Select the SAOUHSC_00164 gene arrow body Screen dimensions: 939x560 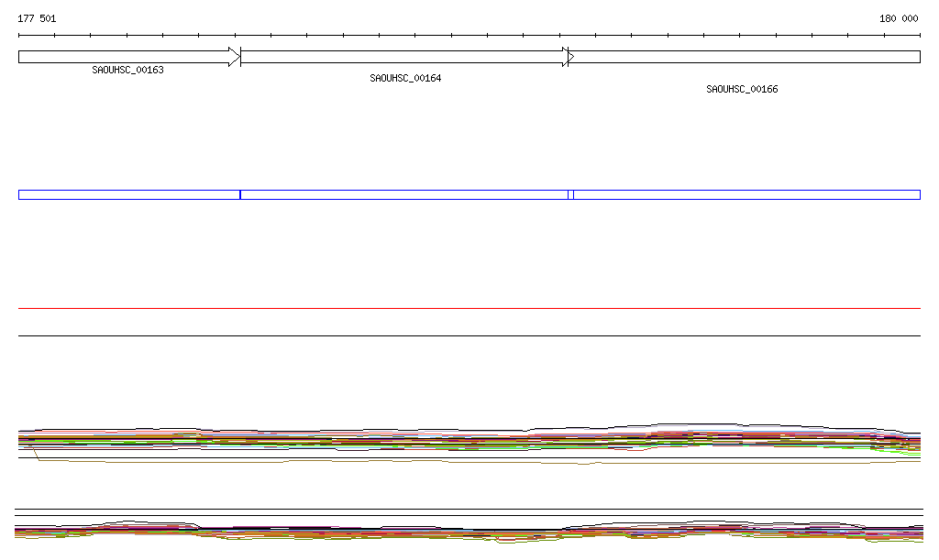402,57
